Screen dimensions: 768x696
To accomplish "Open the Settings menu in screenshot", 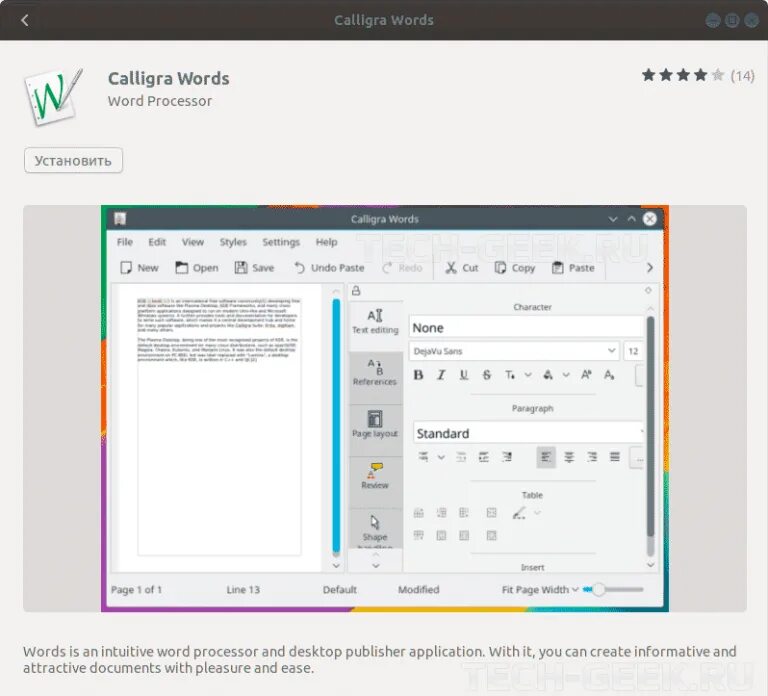I will point(281,242).
